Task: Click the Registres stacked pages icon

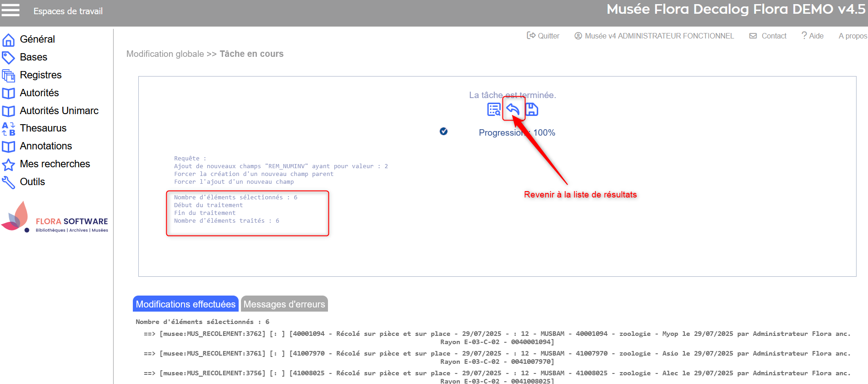Action: [x=8, y=76]
